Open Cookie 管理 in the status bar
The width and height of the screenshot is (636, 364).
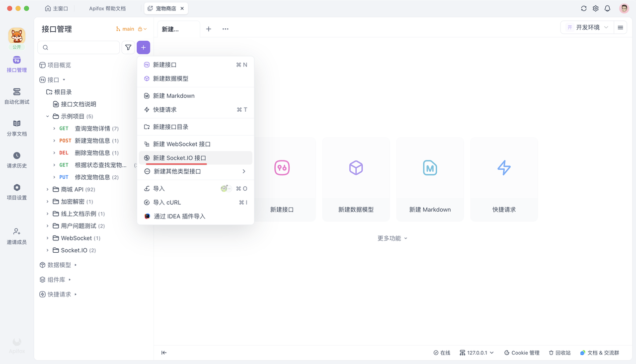pyautogui.click(x=521, y=353)
